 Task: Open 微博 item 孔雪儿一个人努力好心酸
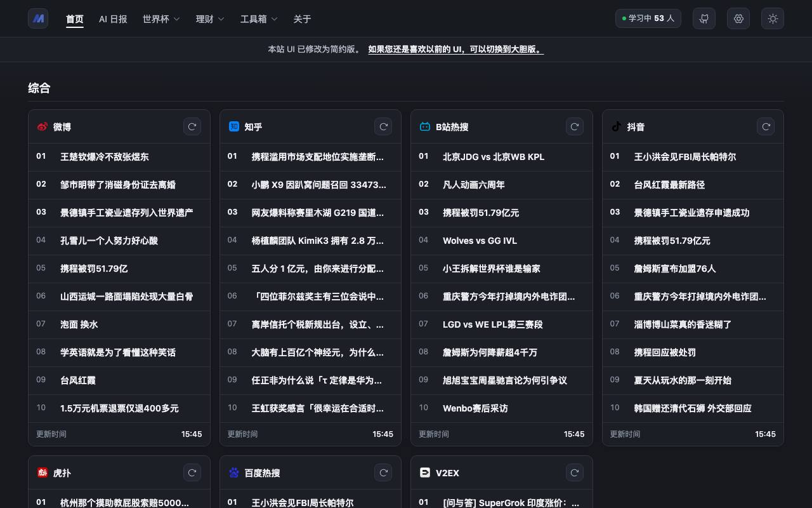point(119,241)
